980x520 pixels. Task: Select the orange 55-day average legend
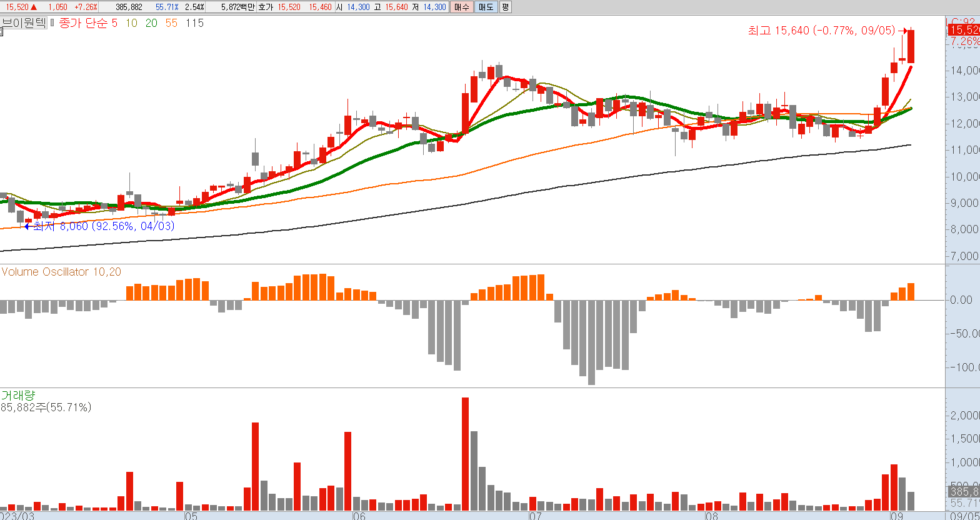click(x=172, y=23)
